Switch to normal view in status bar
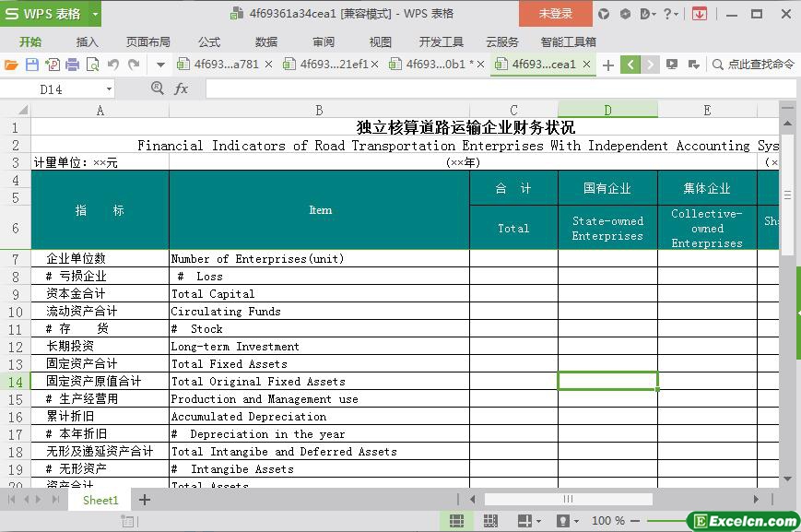801x532 pixels. click(x=456, y=521)
